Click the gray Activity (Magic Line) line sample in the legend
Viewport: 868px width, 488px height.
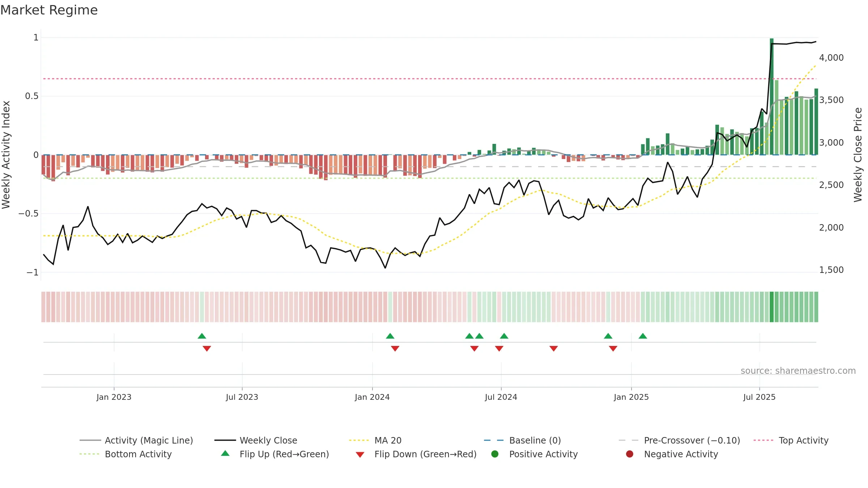point(90,440)
